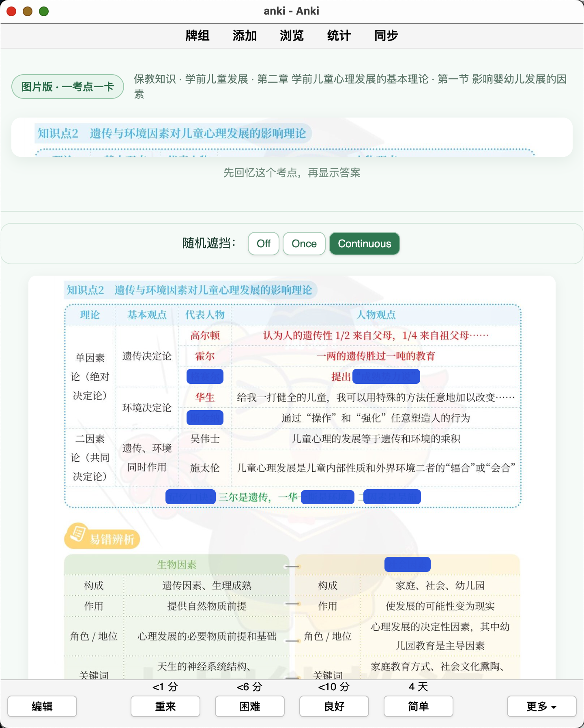Click the quote 一两的遗传胜过一吨的教育

(x=376, y=356)
